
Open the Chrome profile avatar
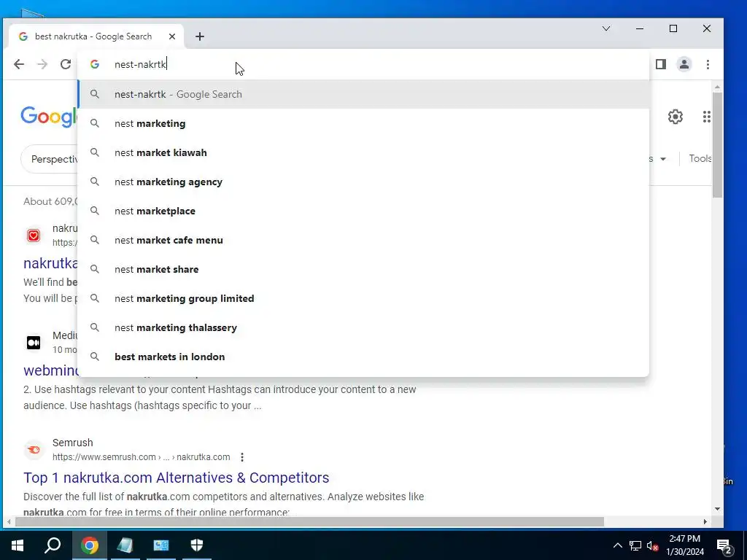click(x=684, y=64)
